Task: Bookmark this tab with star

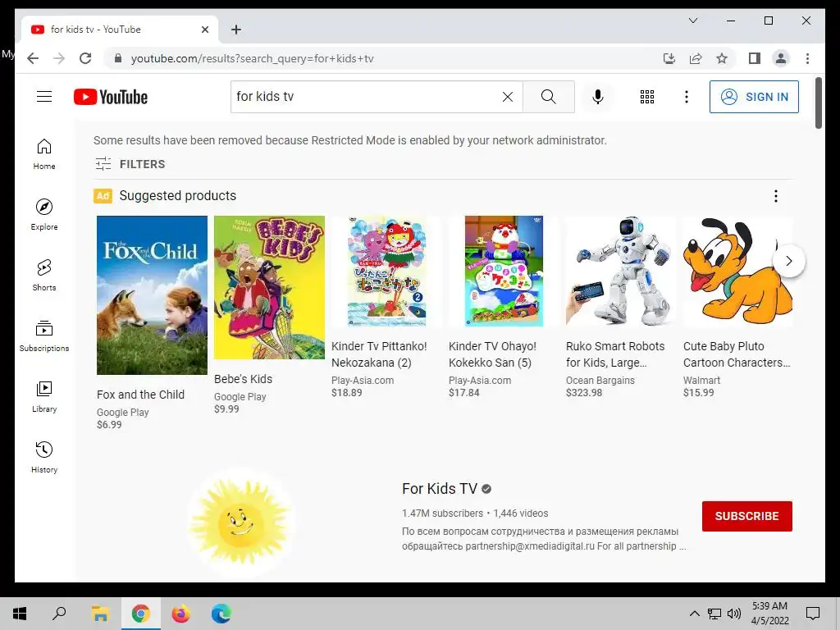Action: tap(722, 58)
